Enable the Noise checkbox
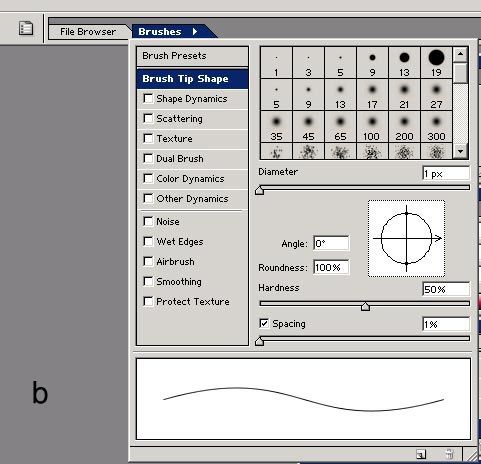The height and width of the screenshot is (464, 481). (x=148, y=221)
